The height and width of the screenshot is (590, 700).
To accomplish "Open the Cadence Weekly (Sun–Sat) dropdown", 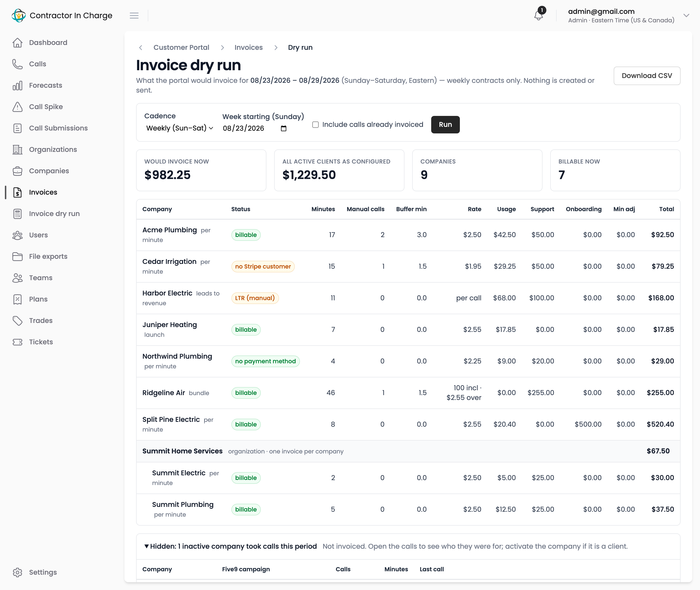I will (x=180, y=128).
